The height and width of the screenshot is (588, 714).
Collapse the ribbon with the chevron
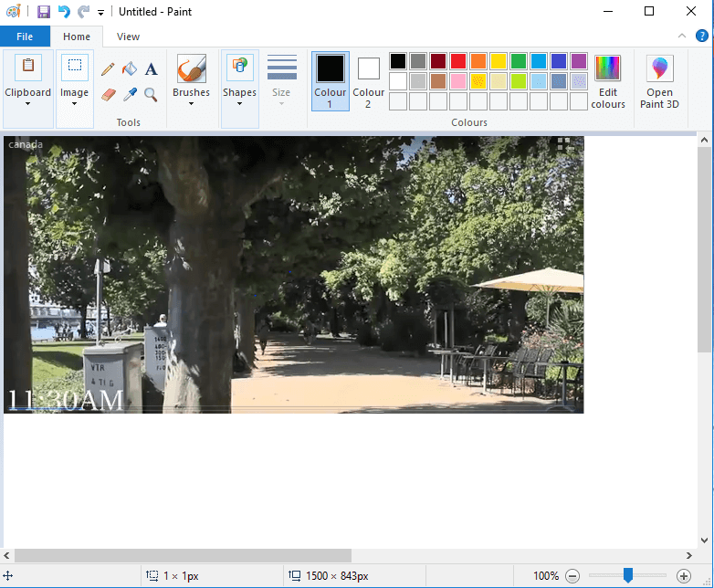point(681,37)
